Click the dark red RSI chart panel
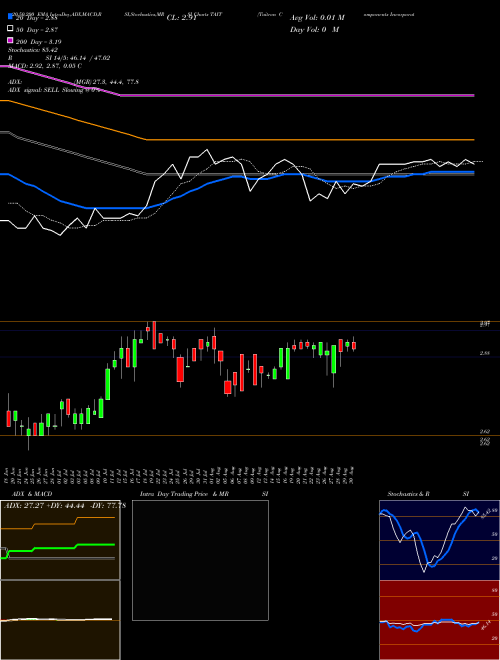Screen dimensions: 500x660 point(439,620)
